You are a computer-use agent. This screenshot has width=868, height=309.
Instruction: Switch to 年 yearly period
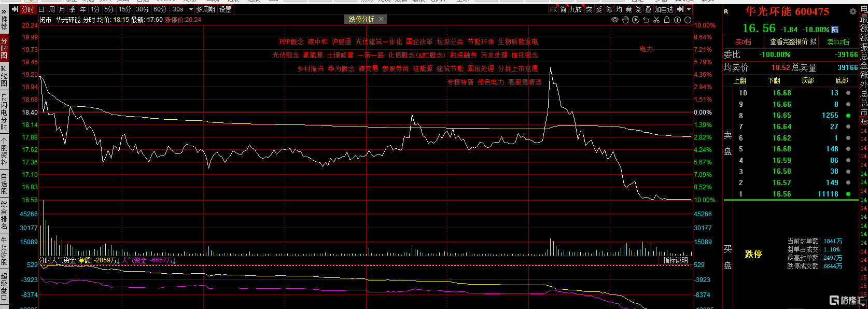83,9
